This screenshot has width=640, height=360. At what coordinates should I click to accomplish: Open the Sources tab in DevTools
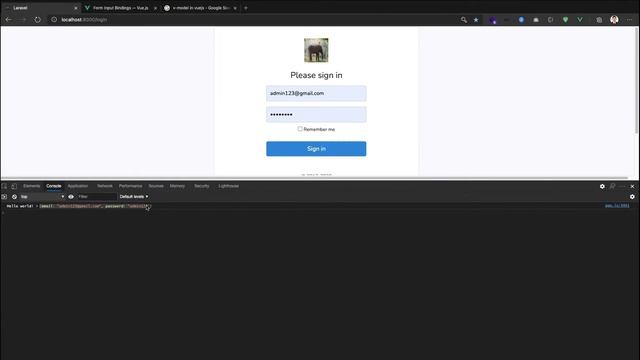pos(156,186)
